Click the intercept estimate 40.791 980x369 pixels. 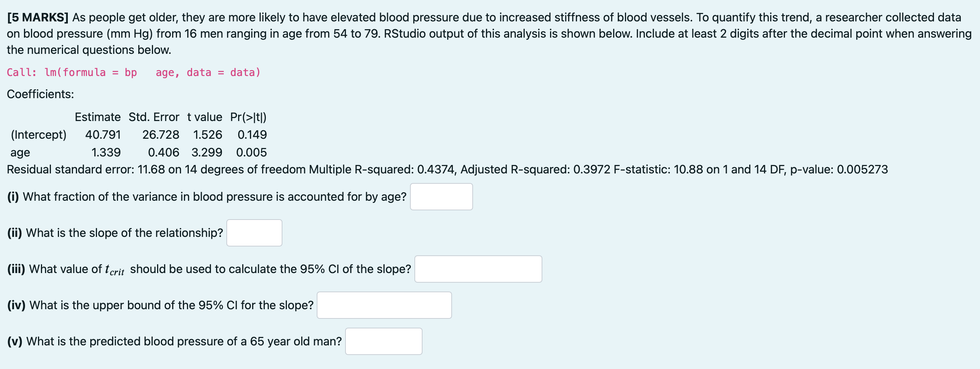pyautogui.click(x=103, y=135)
